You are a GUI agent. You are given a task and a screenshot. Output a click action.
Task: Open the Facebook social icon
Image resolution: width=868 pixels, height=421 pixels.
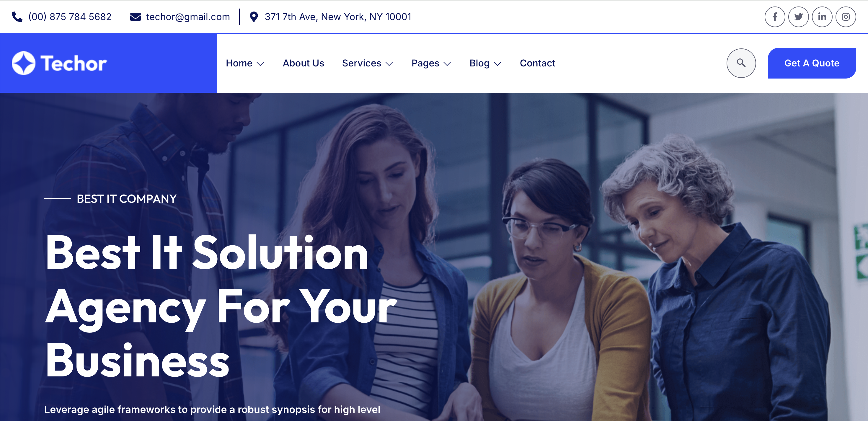pyautogui.click(x=775, y=17)
